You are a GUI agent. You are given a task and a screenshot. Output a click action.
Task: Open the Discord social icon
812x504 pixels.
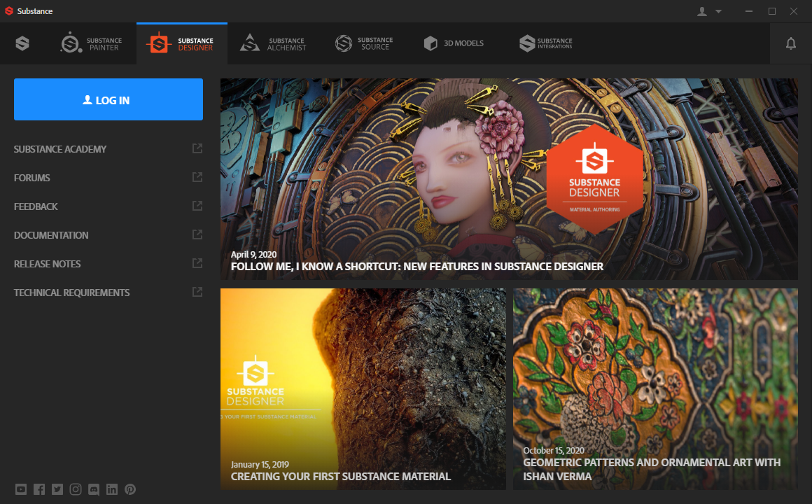click(94, 489)
